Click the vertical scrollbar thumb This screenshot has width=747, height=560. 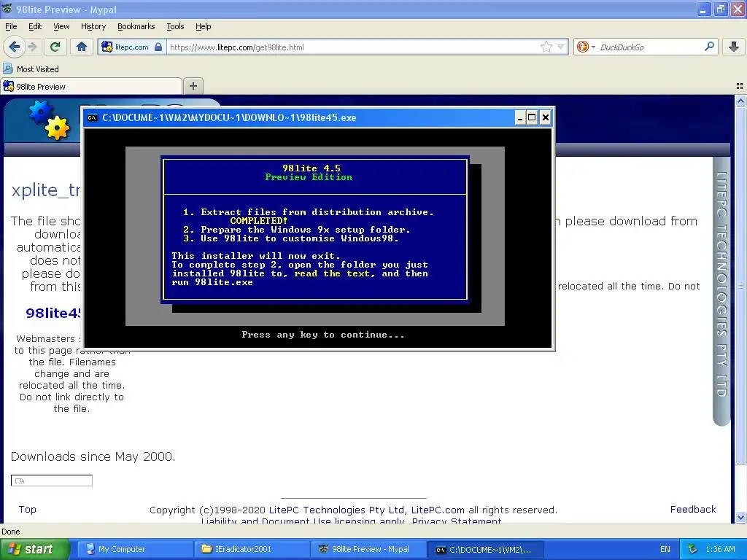pyautogui.click(x=740, y=286)
